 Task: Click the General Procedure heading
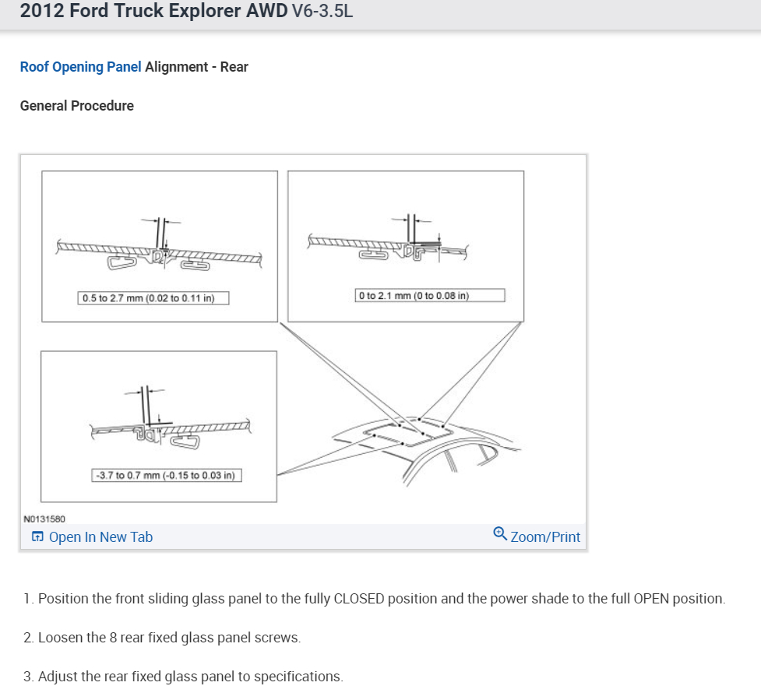(76, 106)
